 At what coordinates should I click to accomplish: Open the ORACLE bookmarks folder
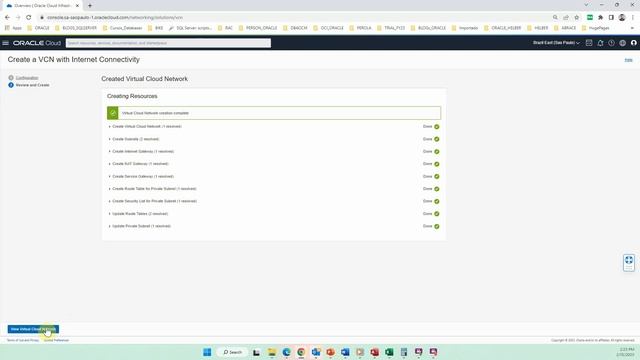(x=38, y=28)
